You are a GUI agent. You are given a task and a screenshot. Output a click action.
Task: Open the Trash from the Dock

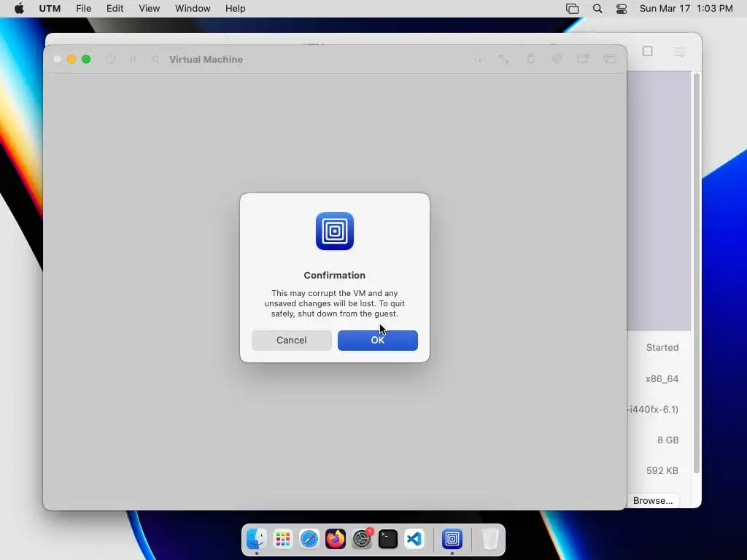[x=489, y=539]
